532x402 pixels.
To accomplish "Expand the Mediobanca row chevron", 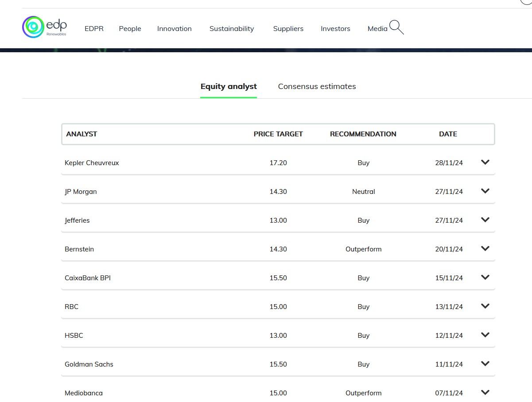I will coord(485,392).
